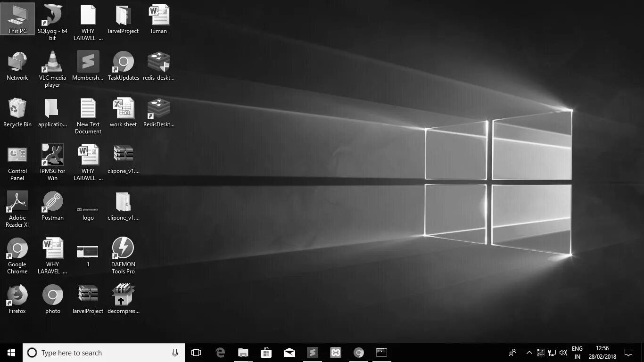The height and width of the screenshot is (362, 644).
Task: Open the People tray icon
Action: (512, 353)
